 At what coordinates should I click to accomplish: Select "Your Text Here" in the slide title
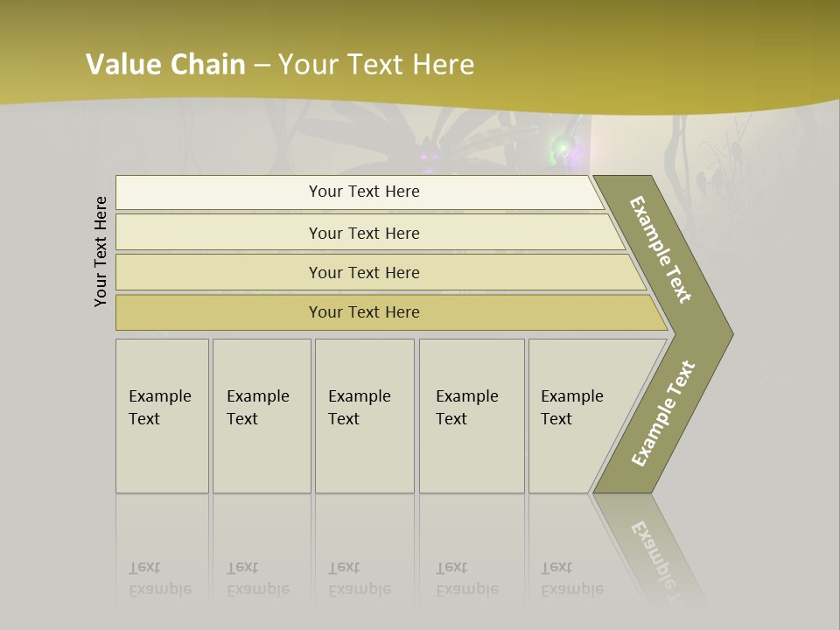click(x=376, y=65)
